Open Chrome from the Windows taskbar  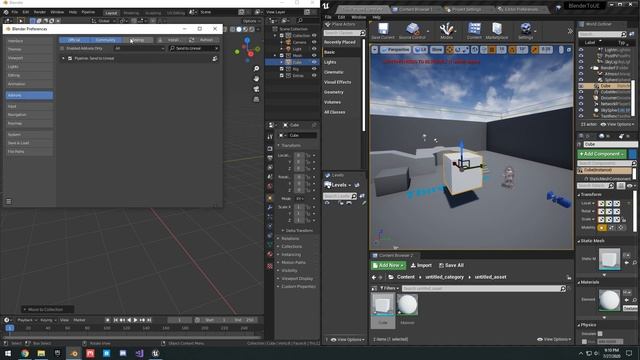click(x=25, y=353)
